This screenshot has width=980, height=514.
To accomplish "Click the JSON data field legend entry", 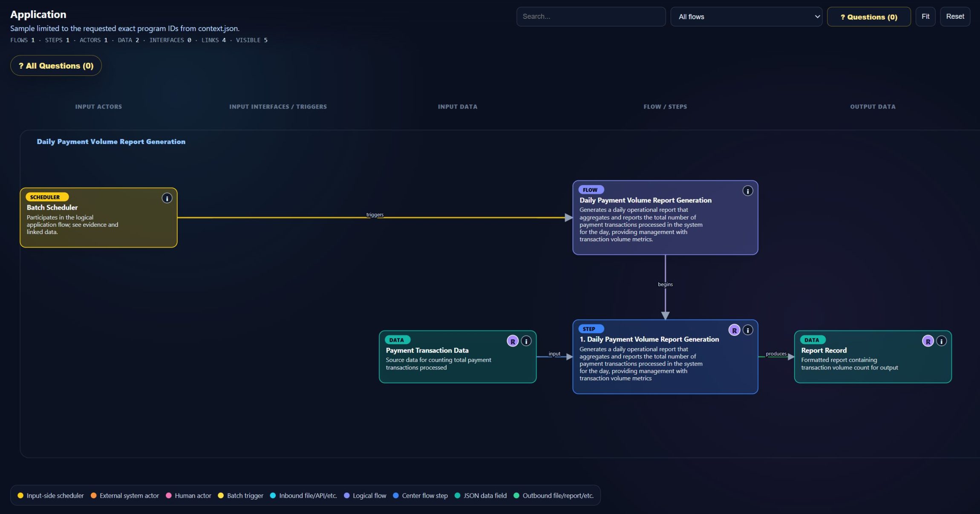I will click(481, 496).
